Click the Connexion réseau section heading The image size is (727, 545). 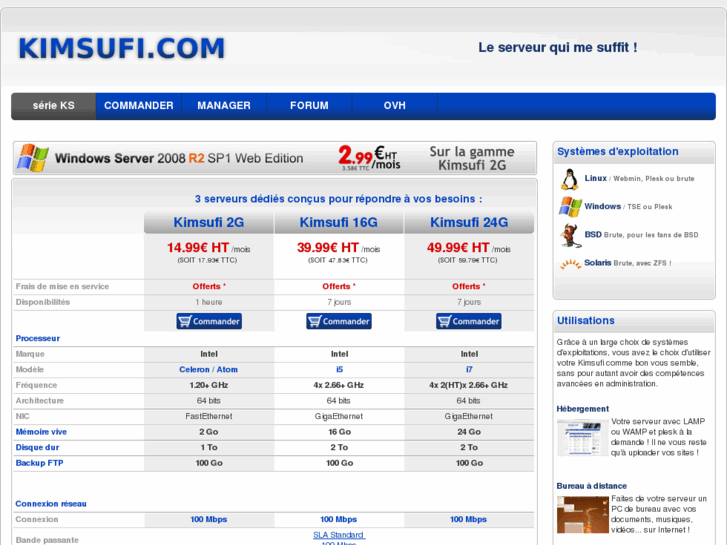coord(51,504)
